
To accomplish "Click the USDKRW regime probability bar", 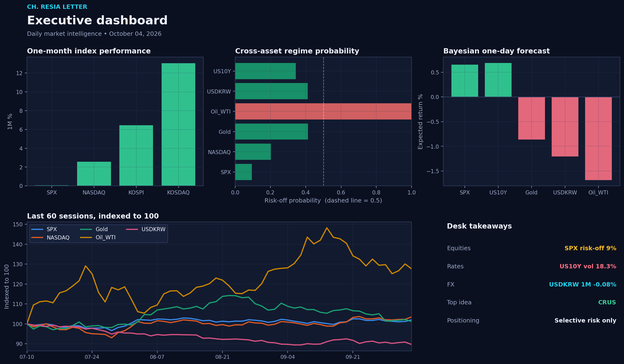I will pyautogui.click(x=271, y=91).
